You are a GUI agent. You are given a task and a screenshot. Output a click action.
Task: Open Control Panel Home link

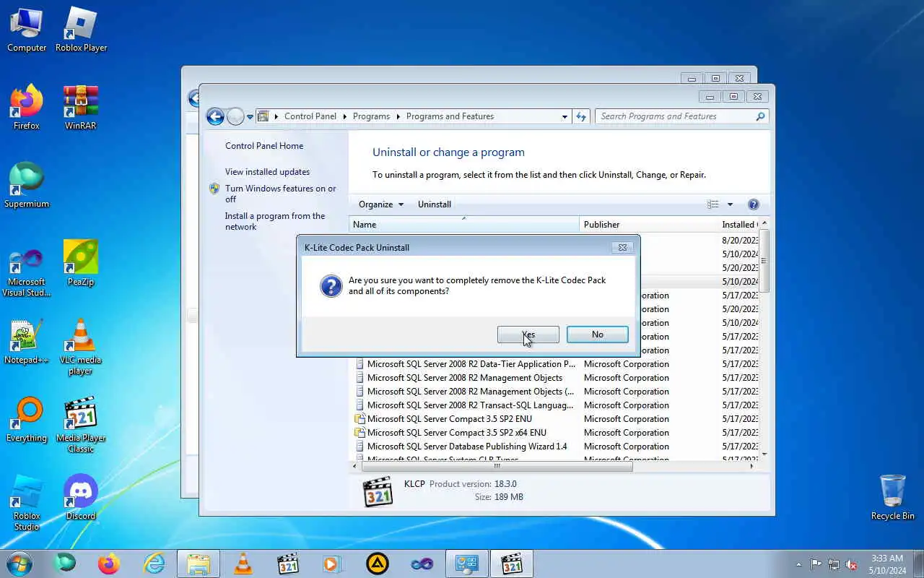tap(264, 146)
